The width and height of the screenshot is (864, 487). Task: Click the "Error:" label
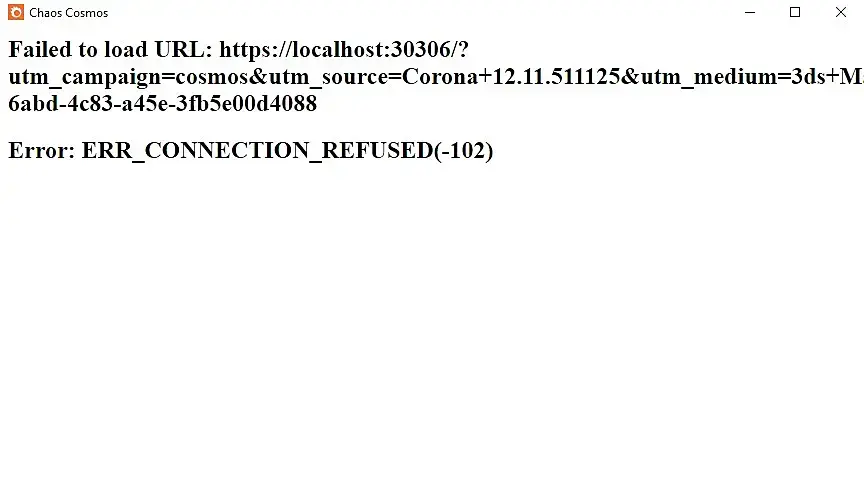pos(42,150)
